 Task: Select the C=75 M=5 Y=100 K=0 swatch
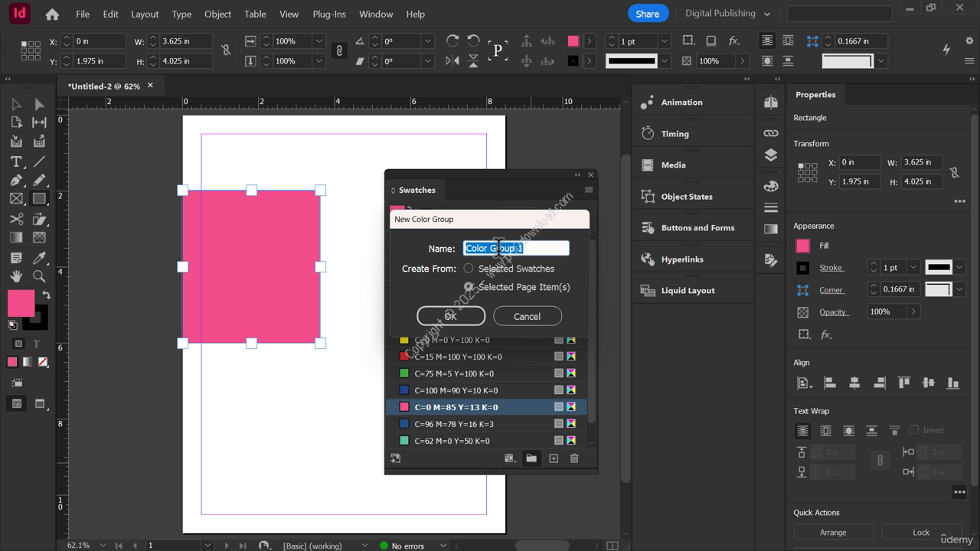click(x=454, y=373)
